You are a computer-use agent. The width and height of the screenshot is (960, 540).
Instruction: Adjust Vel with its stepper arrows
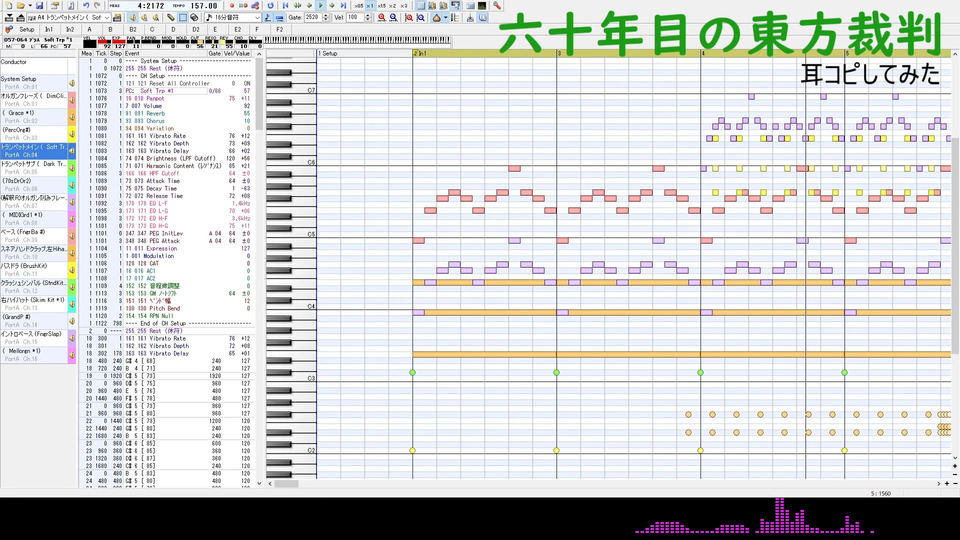pos(367,18)
